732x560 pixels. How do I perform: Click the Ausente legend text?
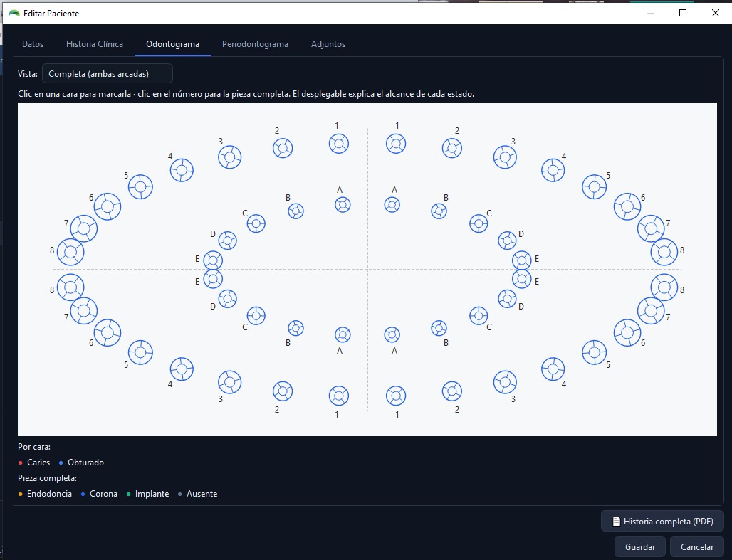202,494
